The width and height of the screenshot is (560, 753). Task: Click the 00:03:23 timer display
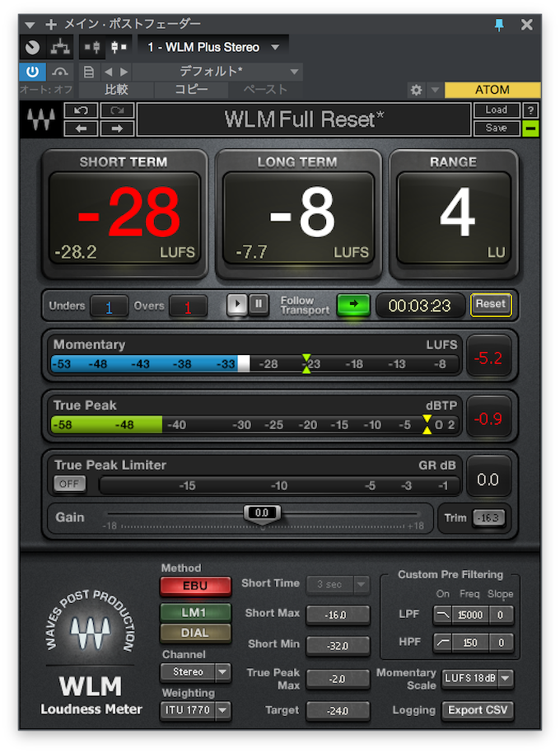point(420,306)
